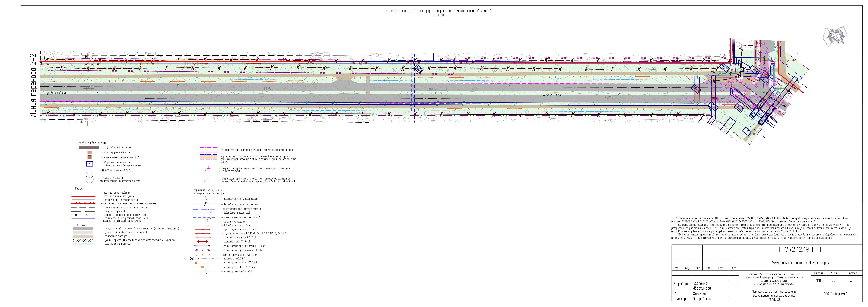The height and width of the screenshot is (307, 868).
Task: Click the grey asphalt I и II очереди swatch
Action: coord(83,229)
